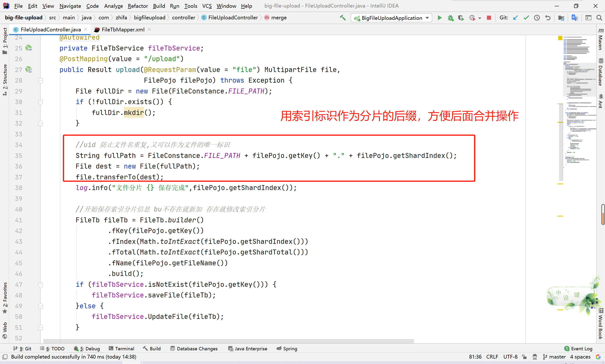Toggle tool window bars via the bottom-left corner icon
The image size is (605, 364).
(5, 357)
